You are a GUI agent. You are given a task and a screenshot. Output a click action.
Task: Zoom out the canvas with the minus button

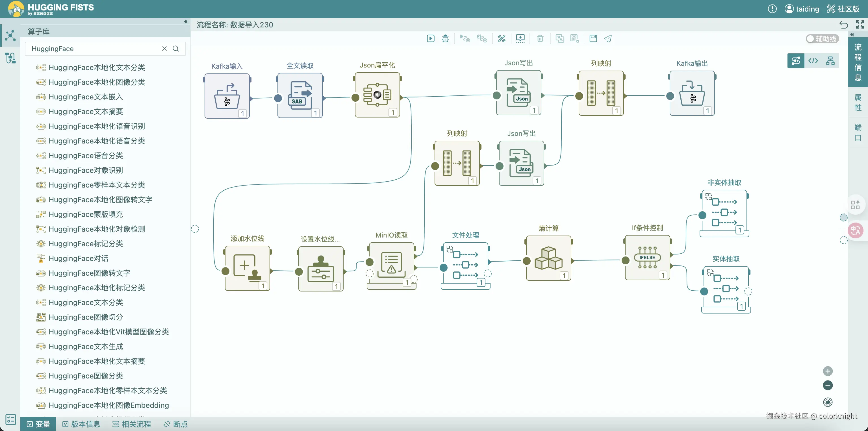pos(828,385)
